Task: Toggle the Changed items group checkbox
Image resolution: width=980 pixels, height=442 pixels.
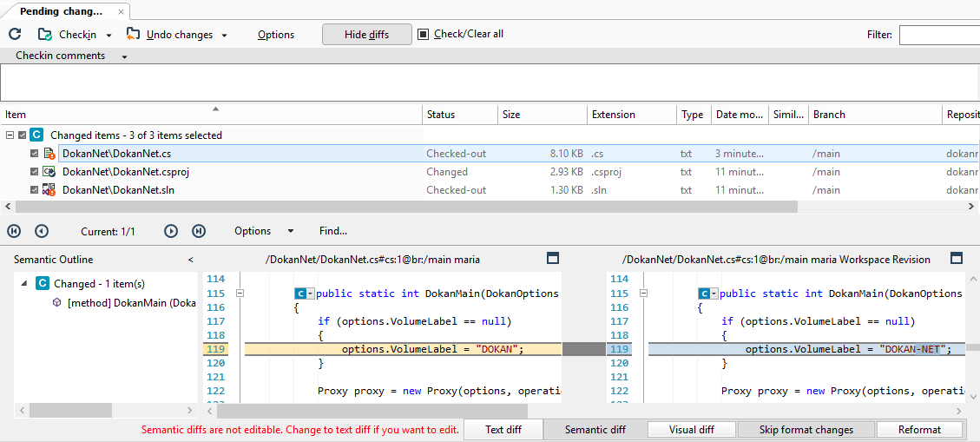Action: tap(23, 135)
